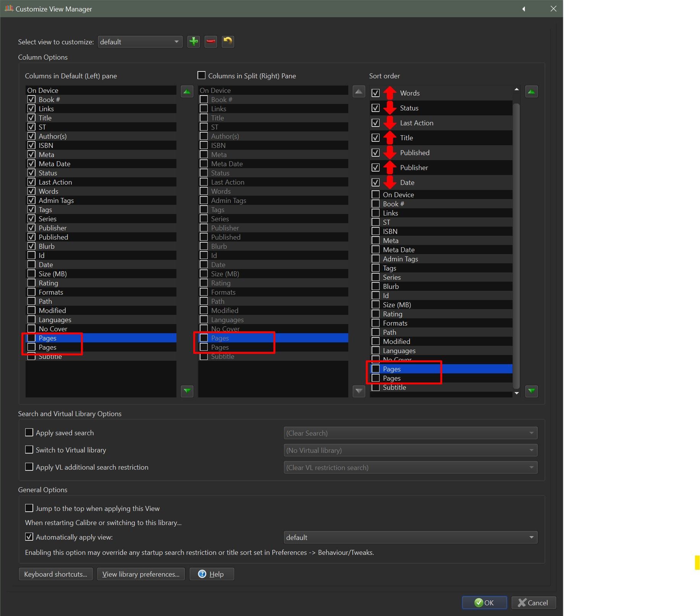700x616 pixels.
Task: Click the title bar left-pointing arrow icon
Action: pos(524,9)
